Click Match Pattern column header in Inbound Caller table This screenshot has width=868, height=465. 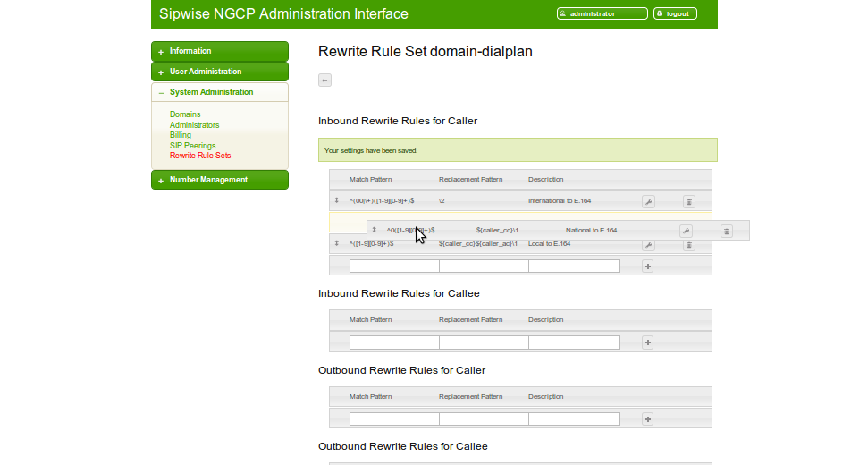click(370, 180)
